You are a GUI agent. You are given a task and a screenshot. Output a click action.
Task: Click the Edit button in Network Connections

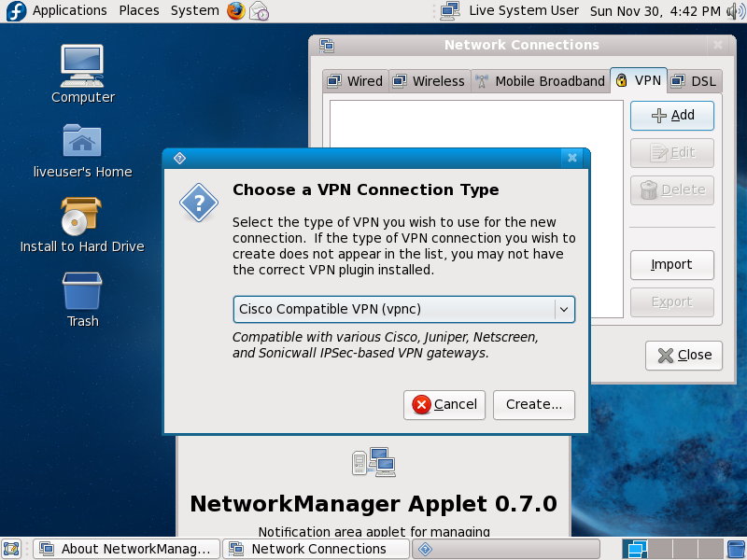[x=671, y=152]
